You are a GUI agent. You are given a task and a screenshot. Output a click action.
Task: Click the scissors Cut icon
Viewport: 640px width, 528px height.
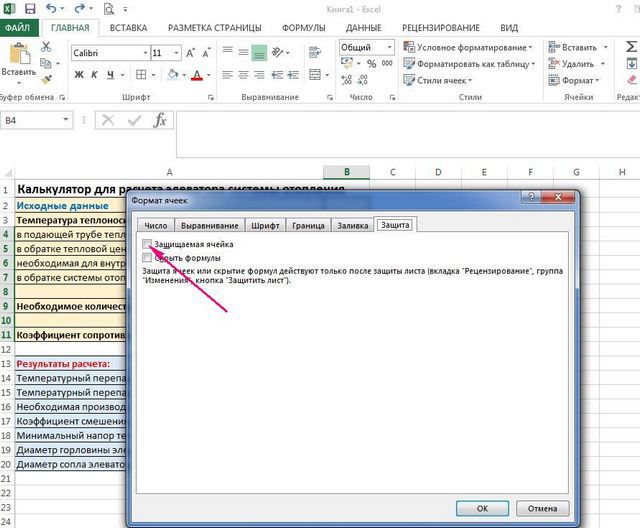pos(47,47)
